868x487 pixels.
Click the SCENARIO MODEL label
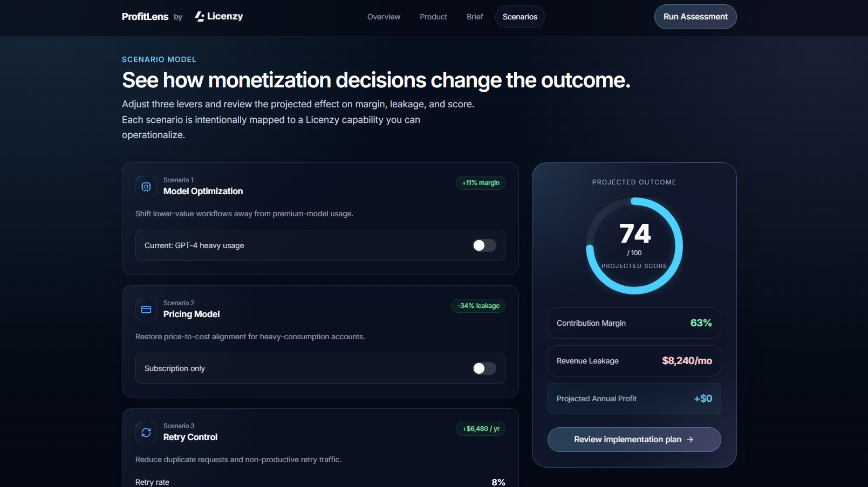159,59
